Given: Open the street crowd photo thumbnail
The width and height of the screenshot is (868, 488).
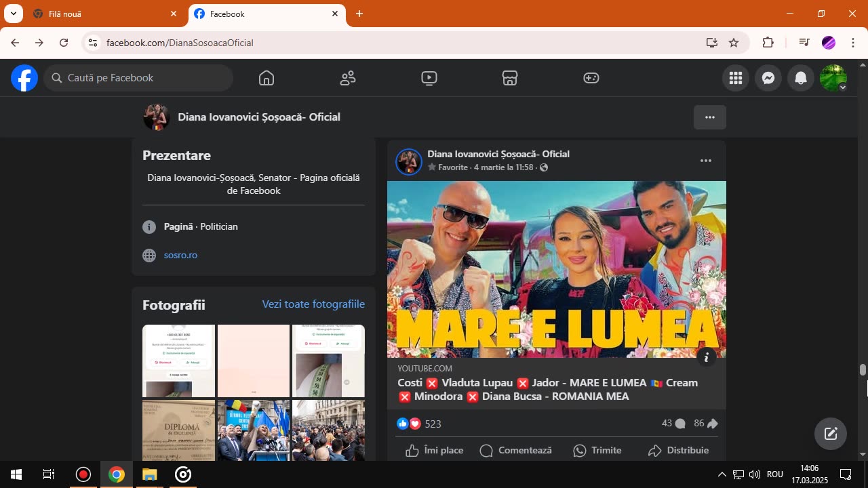Looking at the screenshot, I should click(328, 430).
